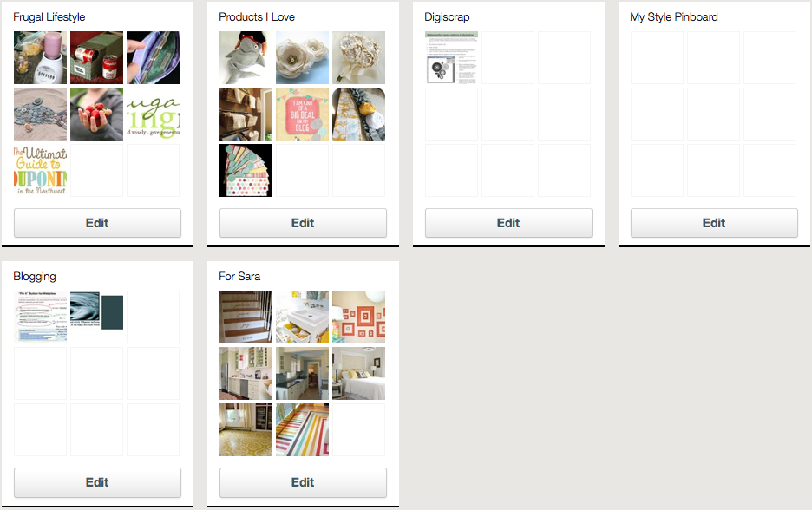812x510 pixels.
Task: Click Edit under Frugal Lifestyle board
Action: point(97,223)
